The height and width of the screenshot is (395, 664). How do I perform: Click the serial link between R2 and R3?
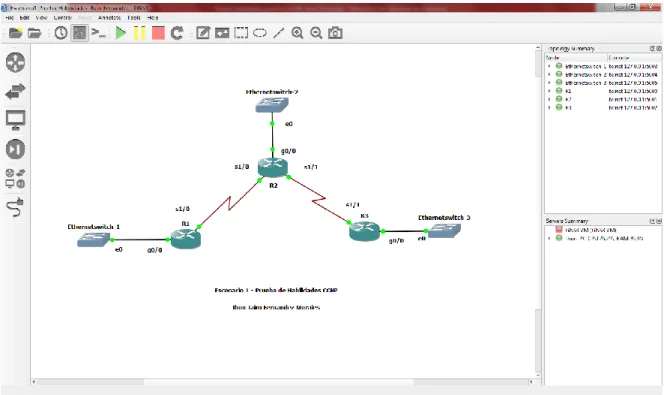click(x=318, y=199)
